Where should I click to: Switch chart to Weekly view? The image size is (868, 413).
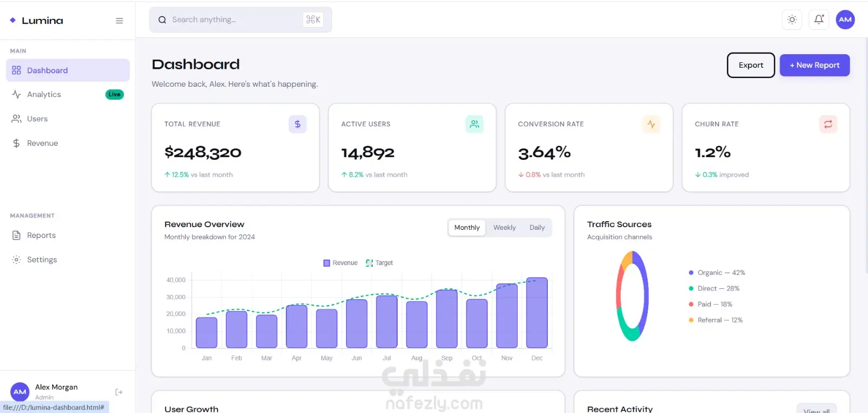[x=505, y=228]
